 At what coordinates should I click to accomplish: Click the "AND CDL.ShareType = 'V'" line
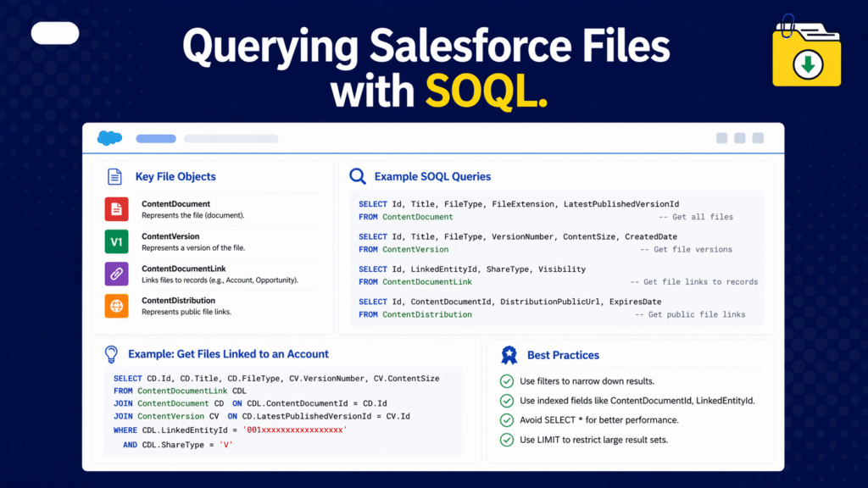tap(178, 445)
